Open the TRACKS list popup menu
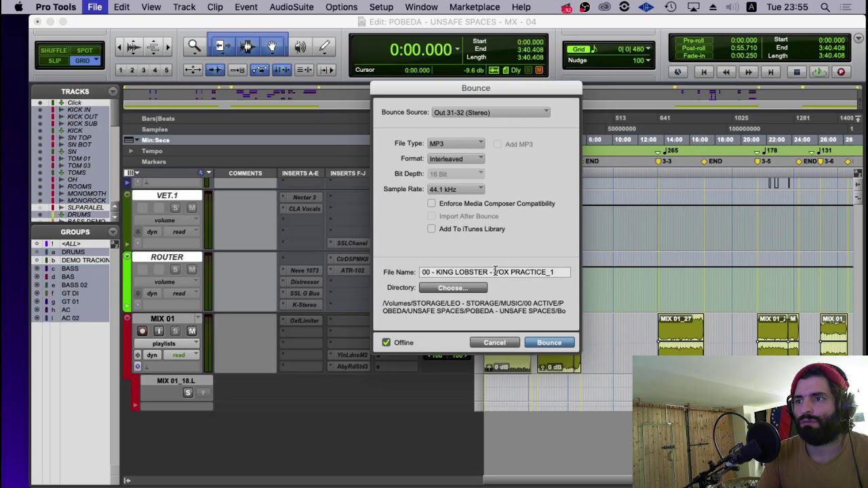868x488 pixels. [x=113, y=91]
